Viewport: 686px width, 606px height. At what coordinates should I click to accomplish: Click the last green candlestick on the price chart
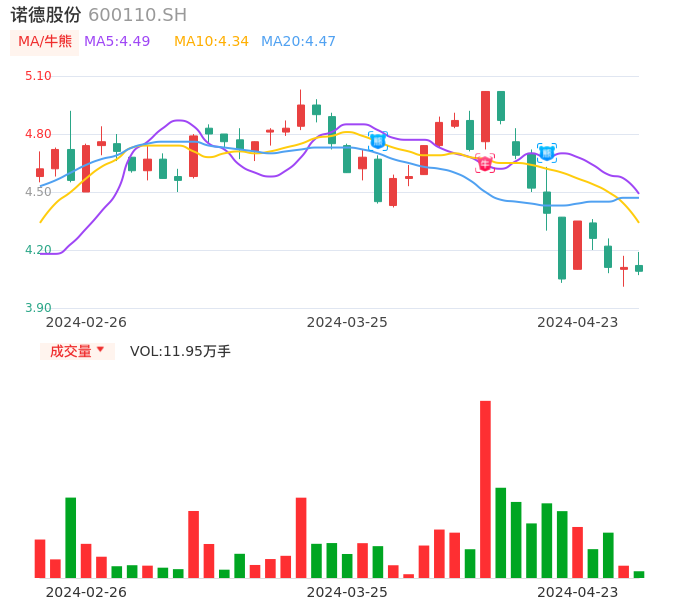[x=639, y=268]
